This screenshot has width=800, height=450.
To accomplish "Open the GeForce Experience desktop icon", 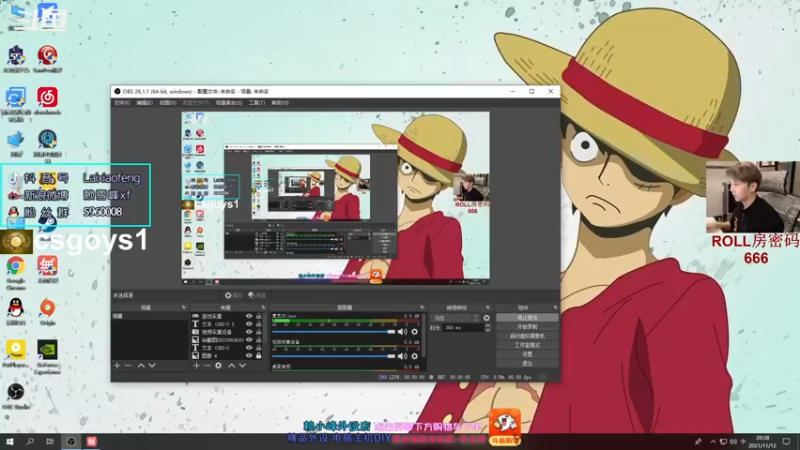I will click(47, 357).
